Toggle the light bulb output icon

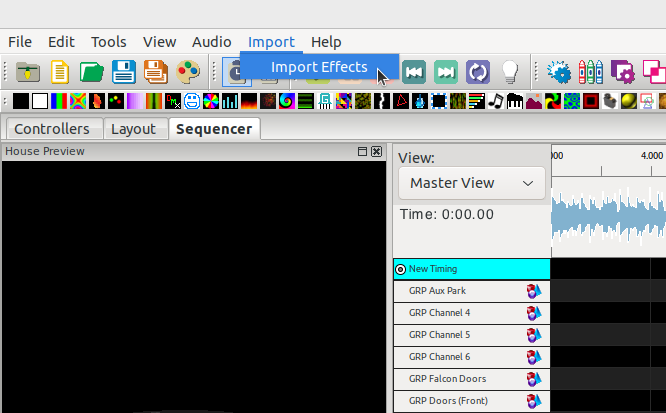click(x=510, y=72)
